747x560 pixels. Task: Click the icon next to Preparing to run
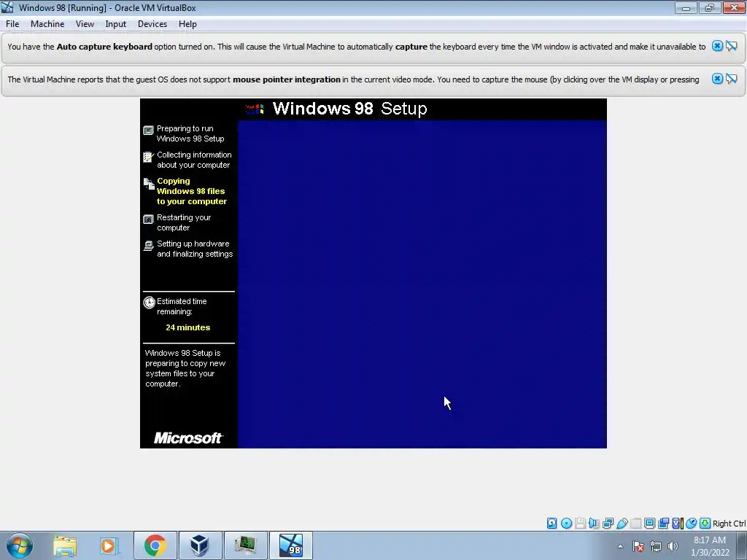[149, 130]
